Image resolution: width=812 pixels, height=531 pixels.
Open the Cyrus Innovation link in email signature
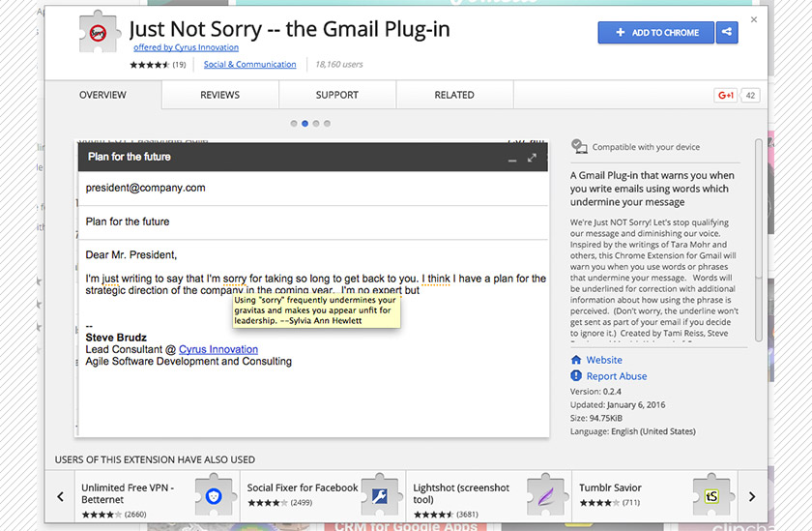(x=218, y=349)
